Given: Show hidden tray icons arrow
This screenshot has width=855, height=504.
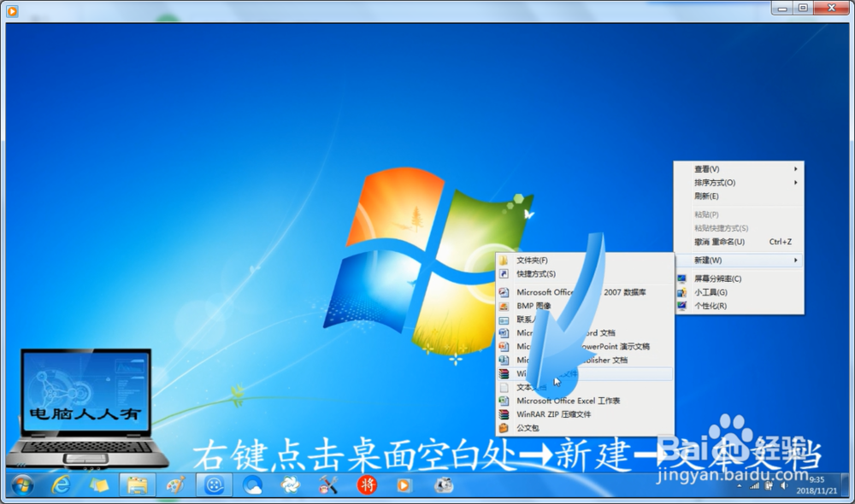Looking at the screenshot, I should click(740, 486).
